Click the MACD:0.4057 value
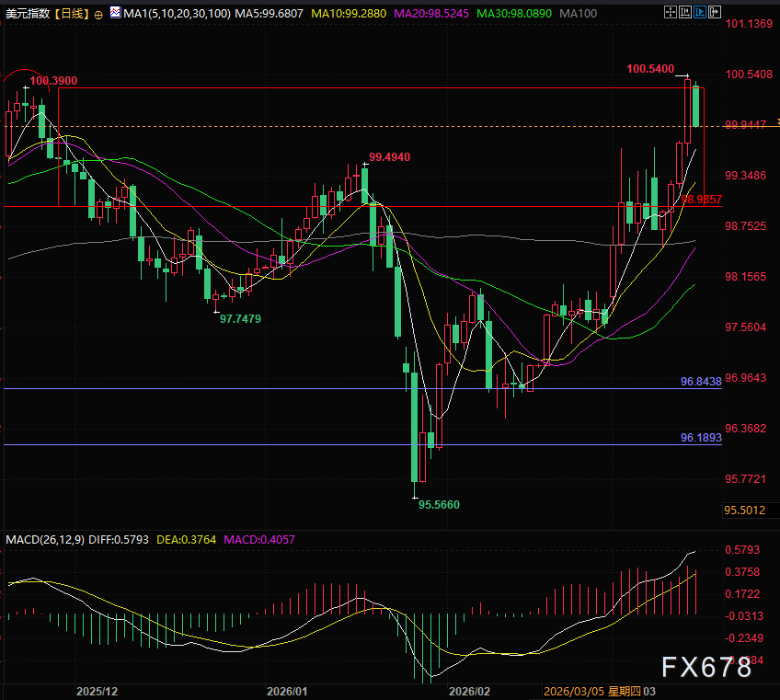Viewport: 780px width, 700px height. (259, 540)
